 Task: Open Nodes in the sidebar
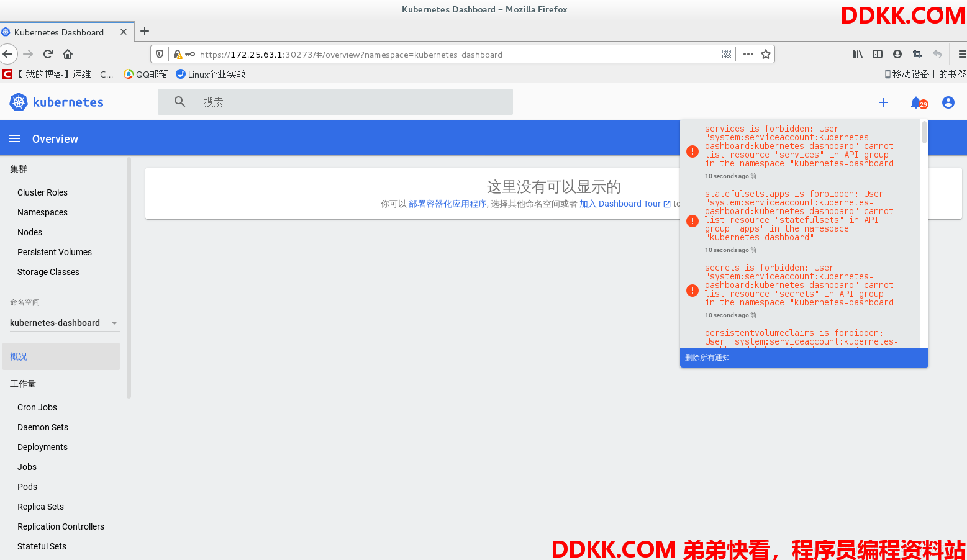pyautogui.click(x=30, y=232)
